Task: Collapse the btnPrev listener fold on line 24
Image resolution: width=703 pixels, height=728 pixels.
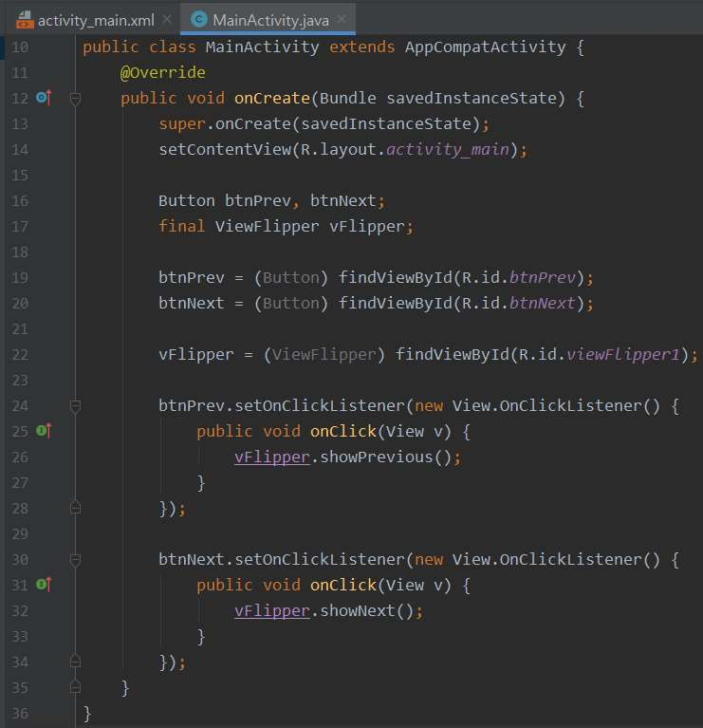Action: point(75,406)
